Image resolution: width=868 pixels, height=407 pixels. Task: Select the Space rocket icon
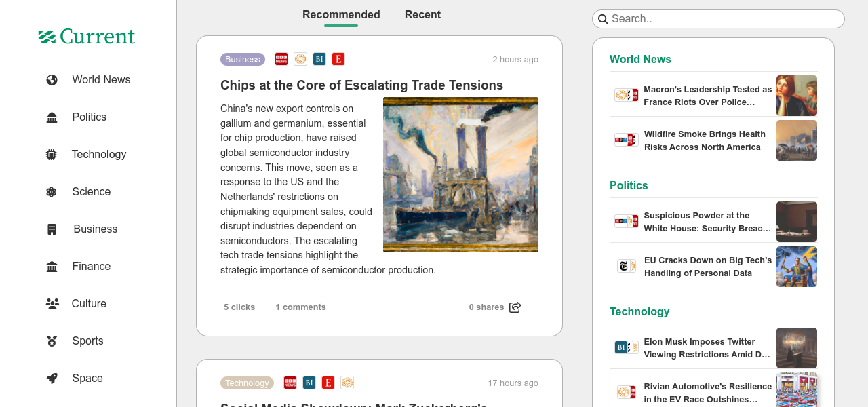click(x=52, y=379)
